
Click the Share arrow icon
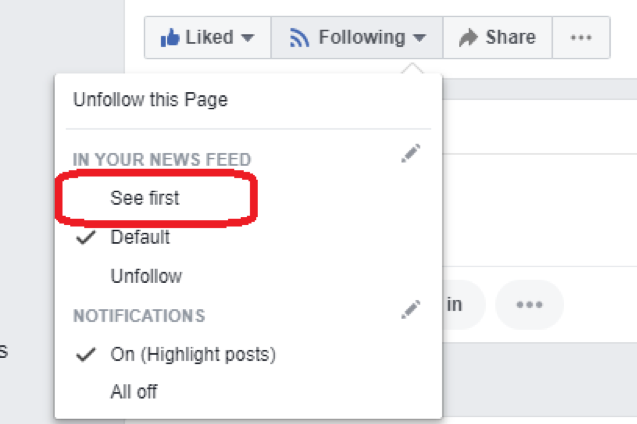467,38
